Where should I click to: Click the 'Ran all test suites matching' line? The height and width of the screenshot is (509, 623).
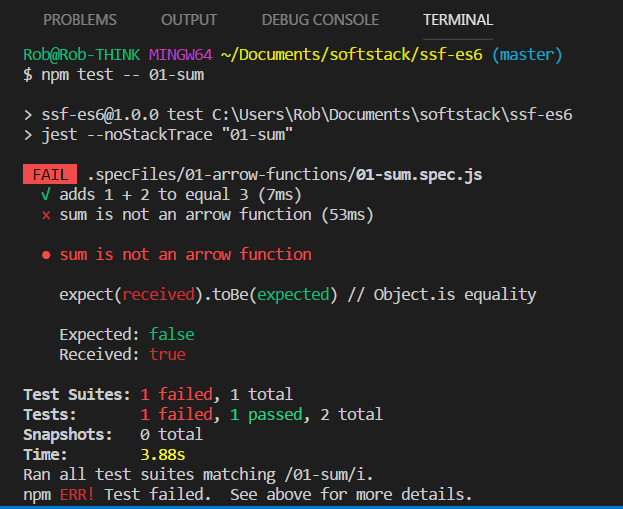pyautogui.click(x=198, y=474)
